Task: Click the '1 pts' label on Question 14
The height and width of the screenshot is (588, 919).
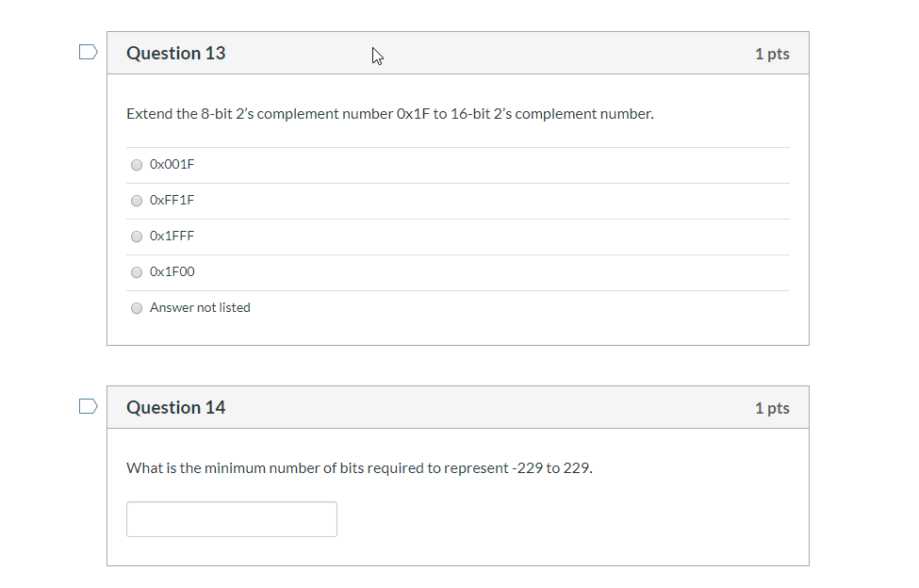Action: pyautogui.click(x=771, y=407)
